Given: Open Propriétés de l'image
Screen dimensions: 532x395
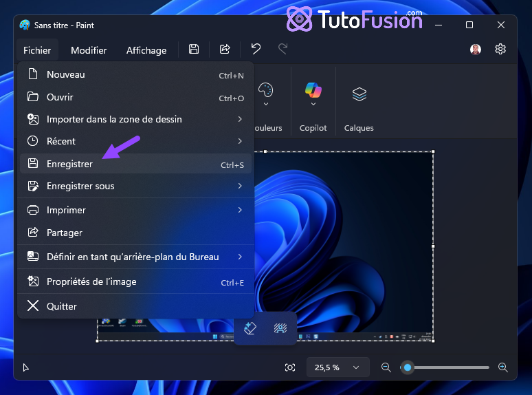Looking at the screenshot, I should tap(135, 281).
